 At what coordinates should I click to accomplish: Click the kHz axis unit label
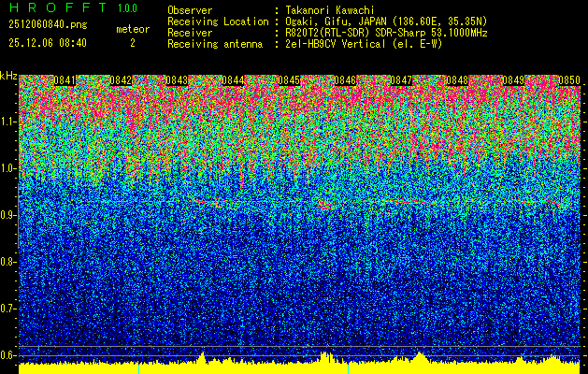point(9,75)
